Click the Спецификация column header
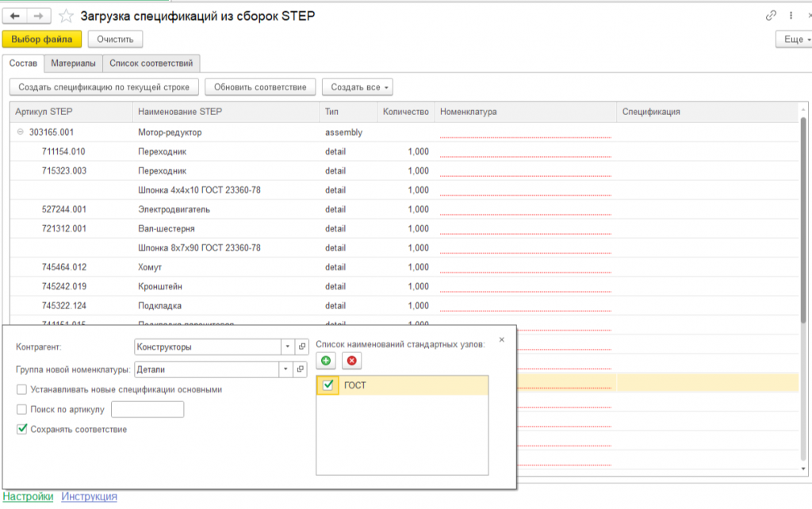The height and width of the screenshot is (509, 812). 707,112
